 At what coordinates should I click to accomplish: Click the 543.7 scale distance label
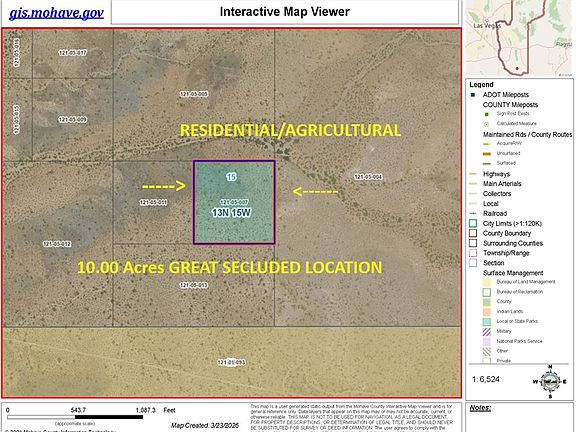[78, 410]
